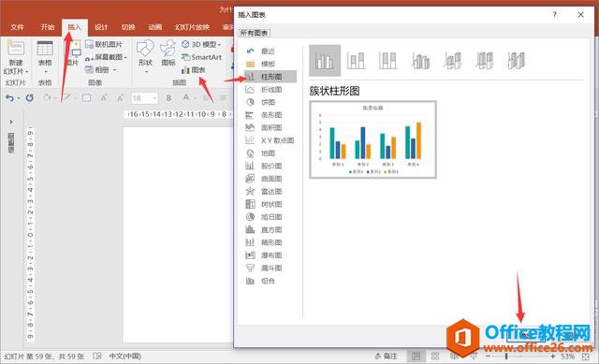Switch to the 动画 animations tab

click(x=154, y=27)
